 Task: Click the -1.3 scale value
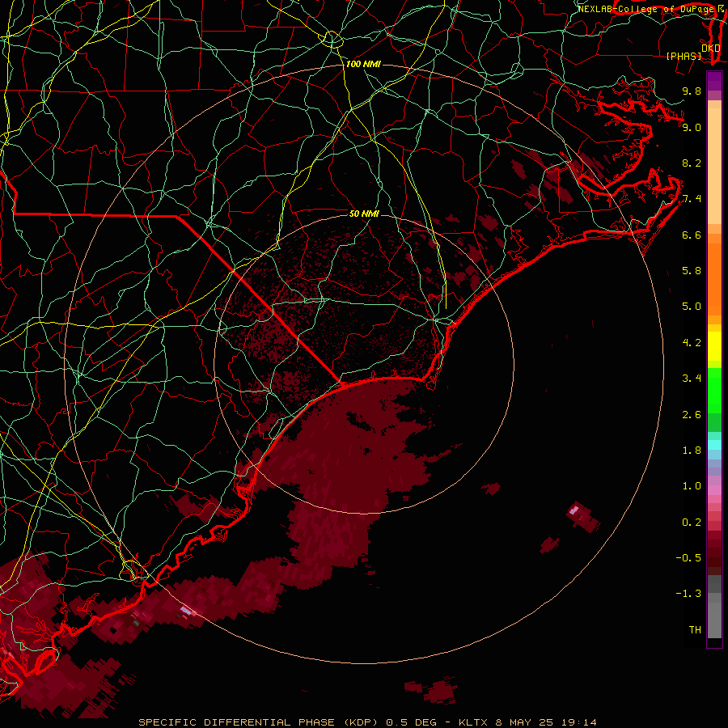point(688,594)
